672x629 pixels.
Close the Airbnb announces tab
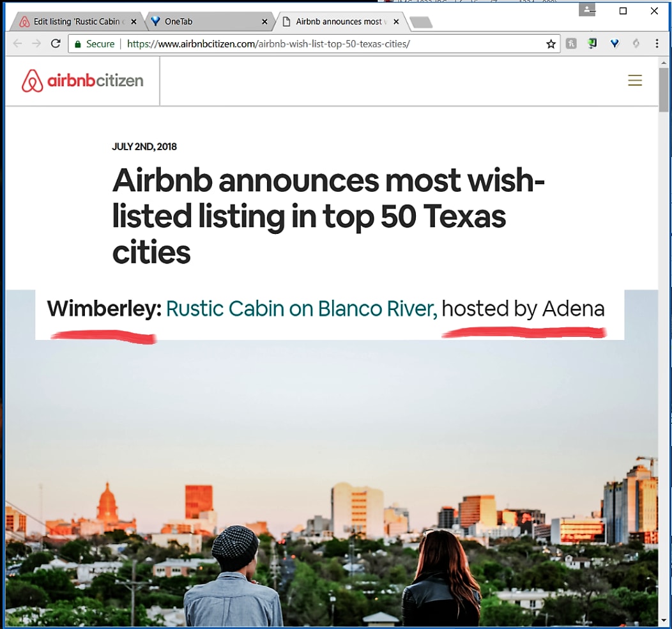(x=396, y=22)
